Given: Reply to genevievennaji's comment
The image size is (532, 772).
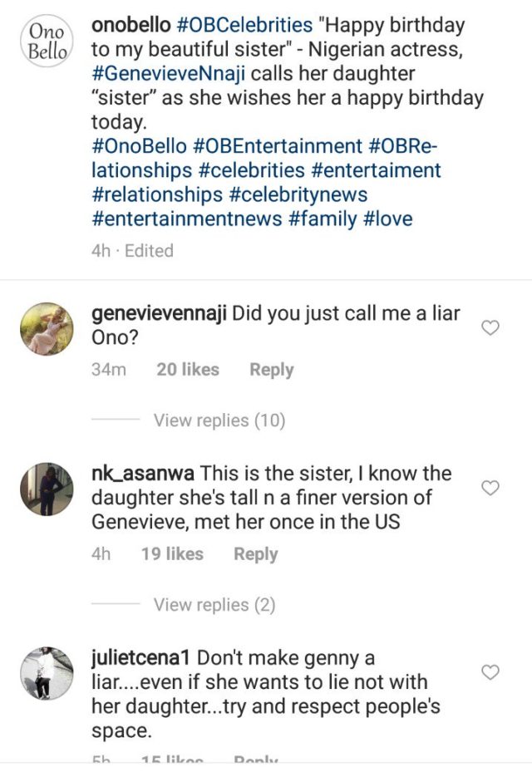Looking at the screenshot, I should pyautogui.click(x=271, y=370).
